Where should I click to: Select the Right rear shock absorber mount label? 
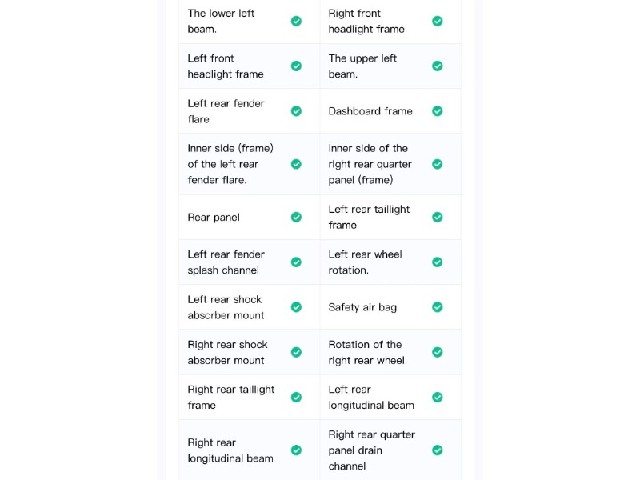pyautogui.click(x=227, y=352)
